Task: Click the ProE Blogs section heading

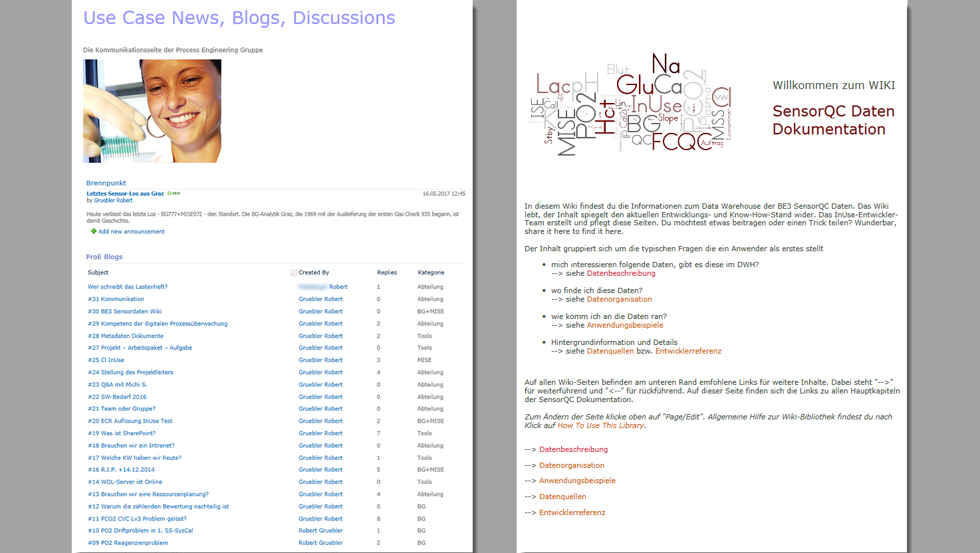Action: tap(104, 257)
